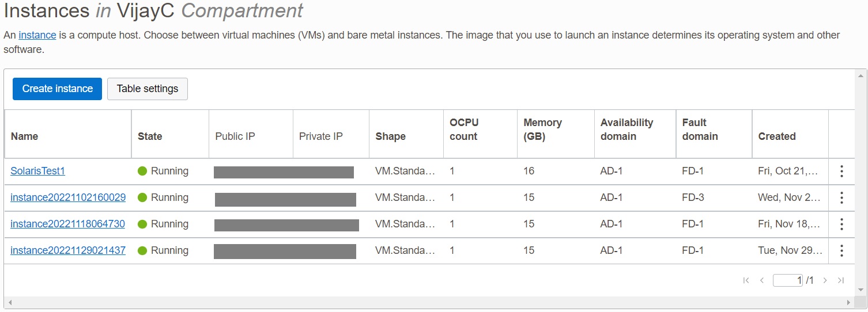Follow the 'instance' help link in description

tap(37, 35)
